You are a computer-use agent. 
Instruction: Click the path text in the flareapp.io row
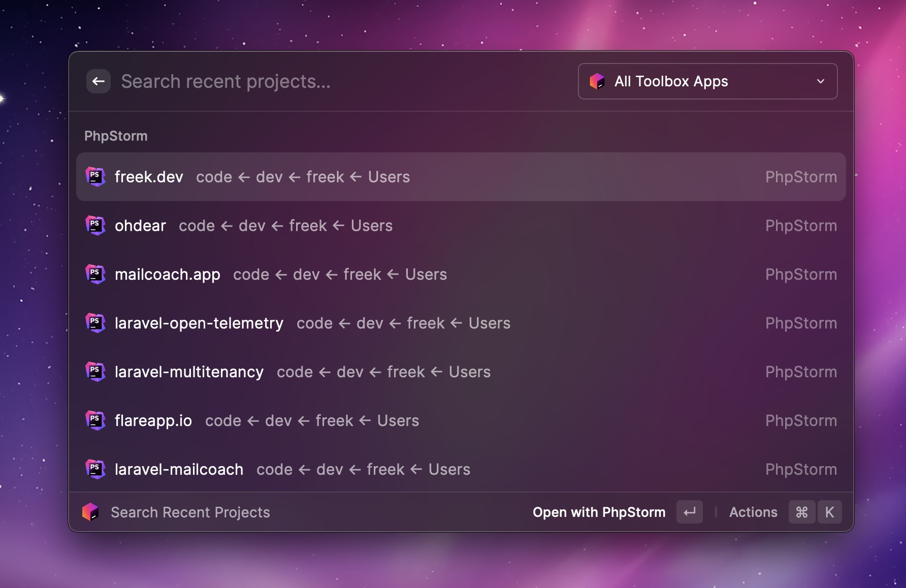coord(312,420)
